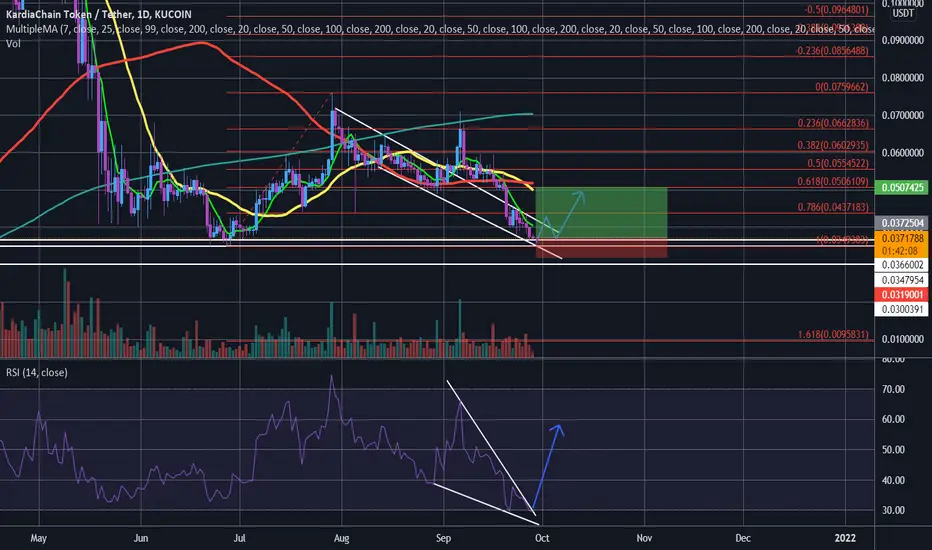Select the 0.786(0.0437183) Fibonacci level label
The width and height of the screenshot is (932, 550).
833,208
